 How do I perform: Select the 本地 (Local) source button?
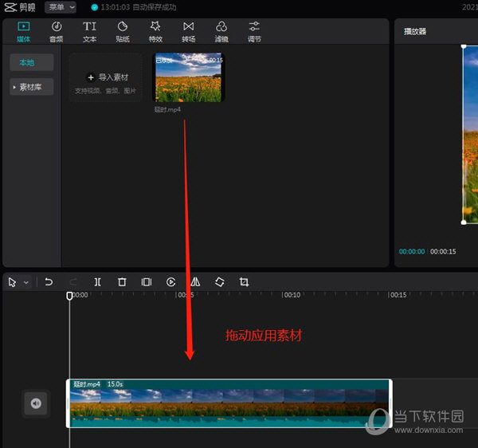32,62
